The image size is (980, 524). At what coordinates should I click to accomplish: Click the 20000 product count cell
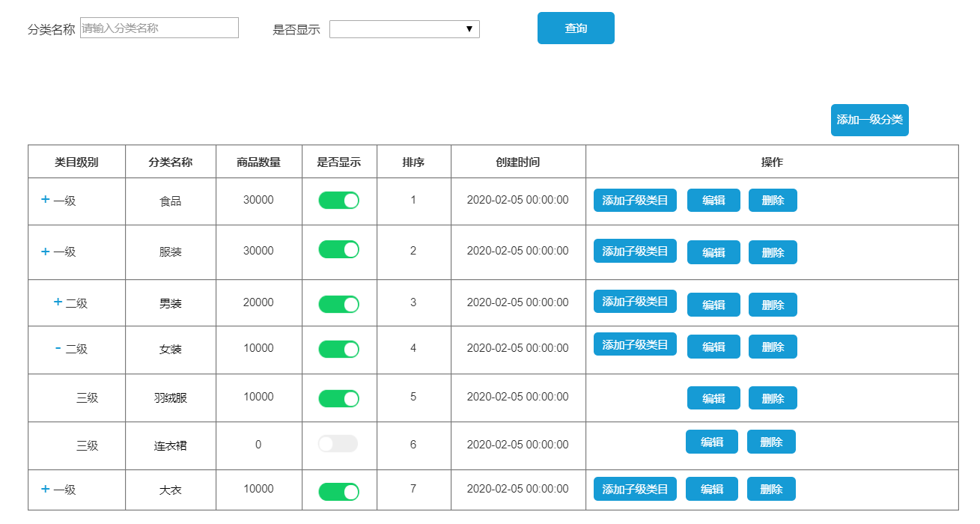(259, 302)
